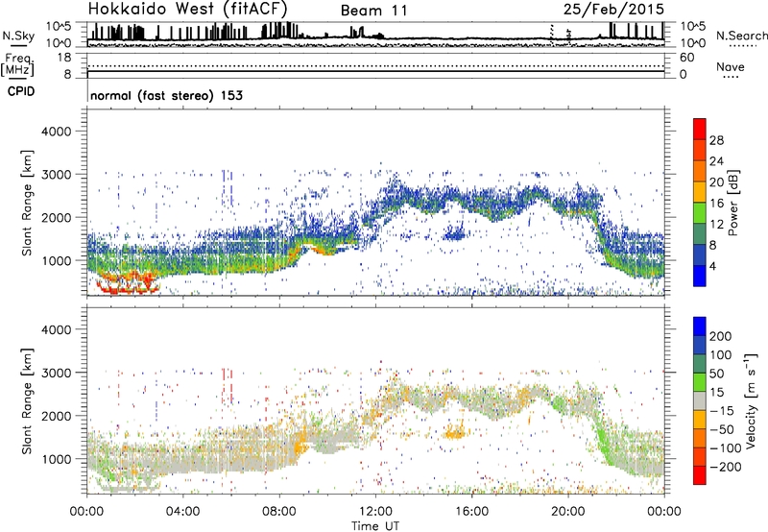
Task: Click the "24" power colorbar label
Action: tap(716, 161)
